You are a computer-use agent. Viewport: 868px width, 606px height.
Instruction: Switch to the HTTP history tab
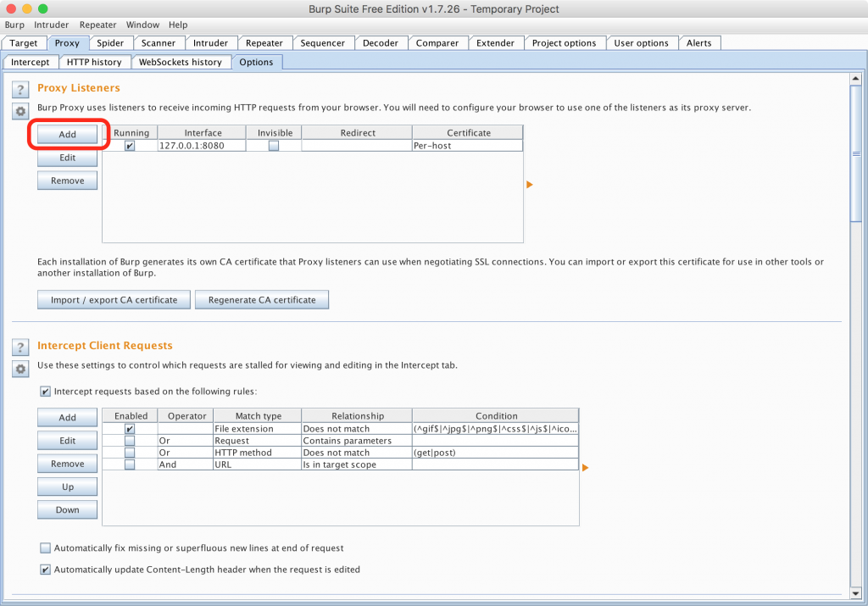click(x=94, y=62)
